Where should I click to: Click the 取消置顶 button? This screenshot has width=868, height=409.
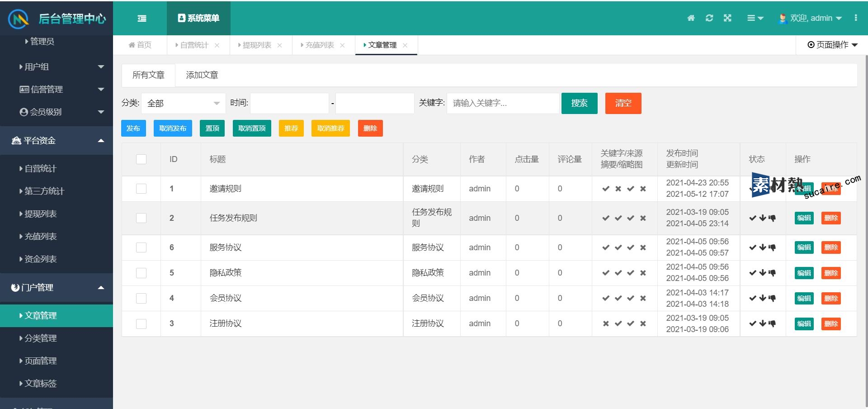coord(252,128)
